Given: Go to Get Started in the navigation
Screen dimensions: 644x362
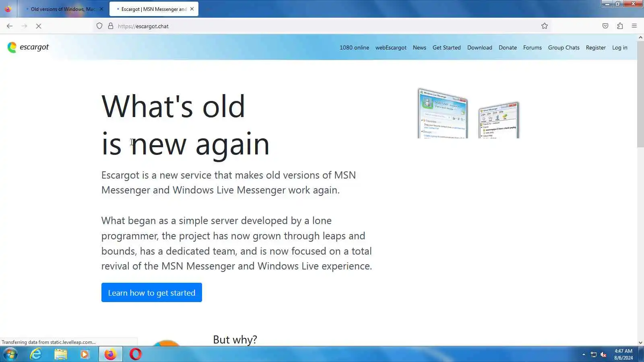Looking at the screenshot, I should click(446, 47).
